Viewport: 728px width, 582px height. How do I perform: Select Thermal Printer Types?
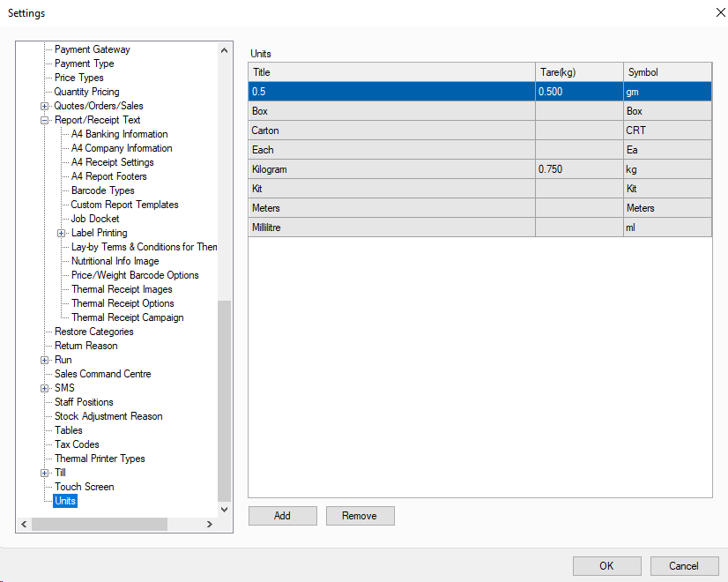[100, 459]
